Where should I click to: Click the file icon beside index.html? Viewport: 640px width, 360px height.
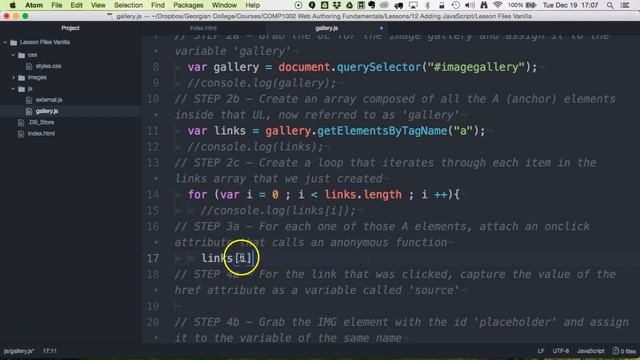[21, 133]
